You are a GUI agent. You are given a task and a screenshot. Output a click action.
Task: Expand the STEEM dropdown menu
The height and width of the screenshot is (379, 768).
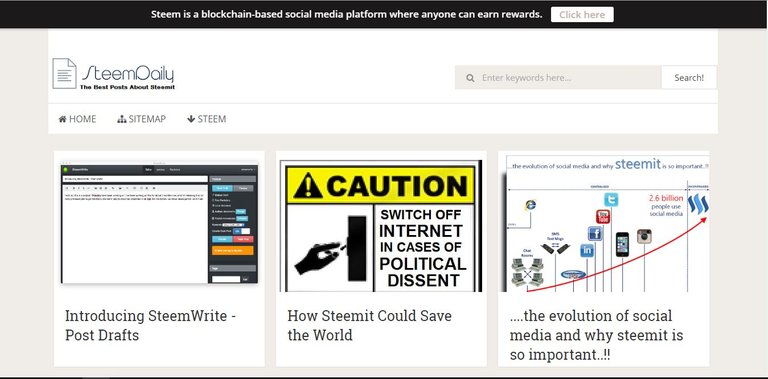pyautogui.click(x=206, y=119)
